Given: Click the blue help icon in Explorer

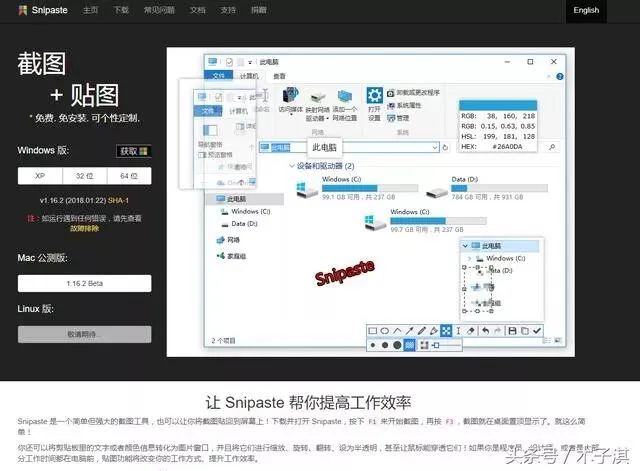Looking at the screenshot, I should pos(560,76).
